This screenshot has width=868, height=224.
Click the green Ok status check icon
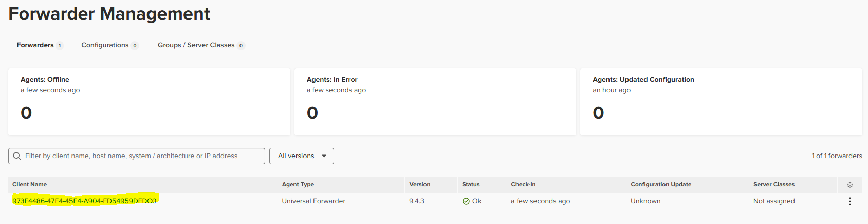[x=466, y=201]
